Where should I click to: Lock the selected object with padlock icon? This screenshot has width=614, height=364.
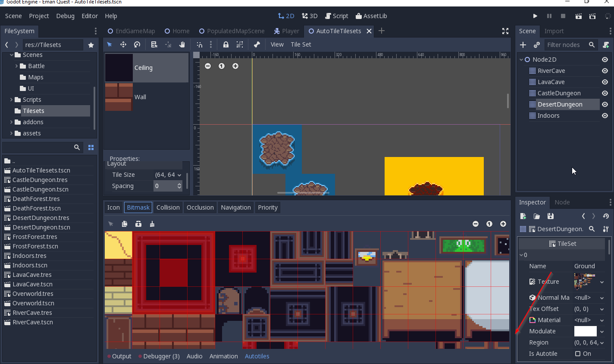coord(226,44)
